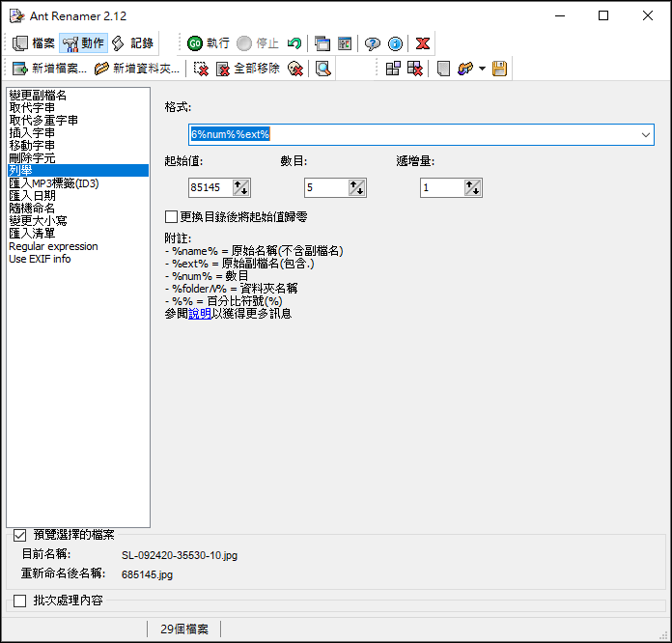Expand the open batch dropdown arrow
The height and width of the screenshot is (643, 672).
point(482,69)
